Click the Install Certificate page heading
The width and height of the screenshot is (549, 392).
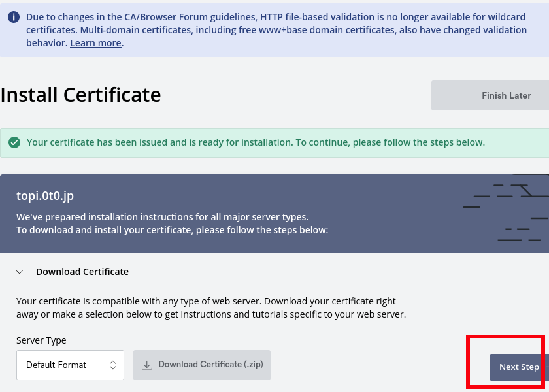coord(80,95)
